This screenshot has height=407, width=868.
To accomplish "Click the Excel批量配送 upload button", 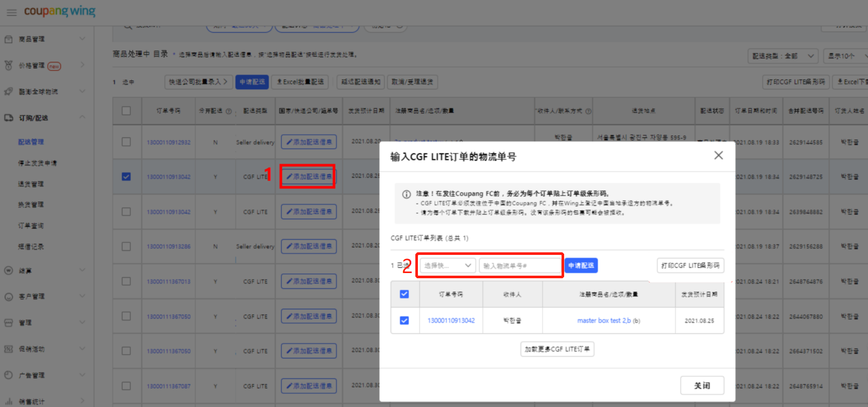I will click(x=300, y=82).
